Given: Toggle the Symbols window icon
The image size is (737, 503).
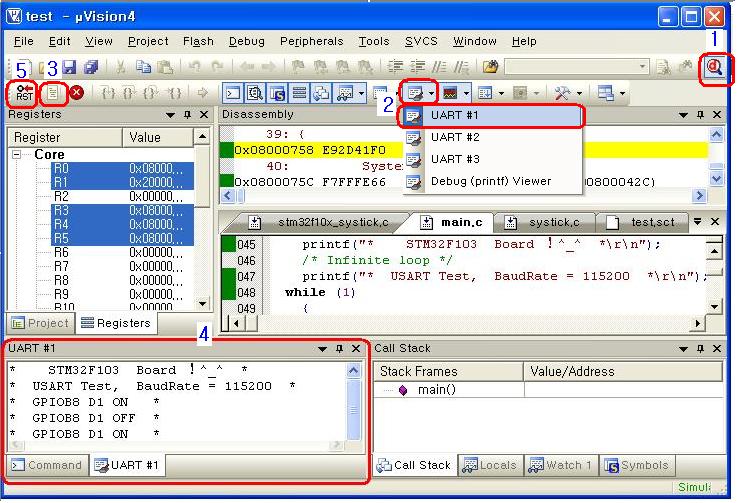Looking at the screenshot, I should click(277, 93).
